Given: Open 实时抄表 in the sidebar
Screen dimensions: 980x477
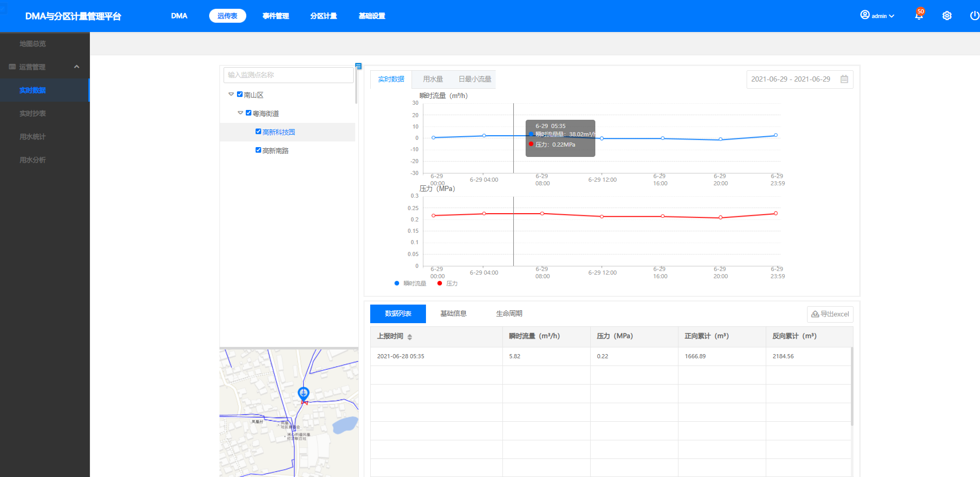Looking at the screenshot, I should click(x=33, y=114).
